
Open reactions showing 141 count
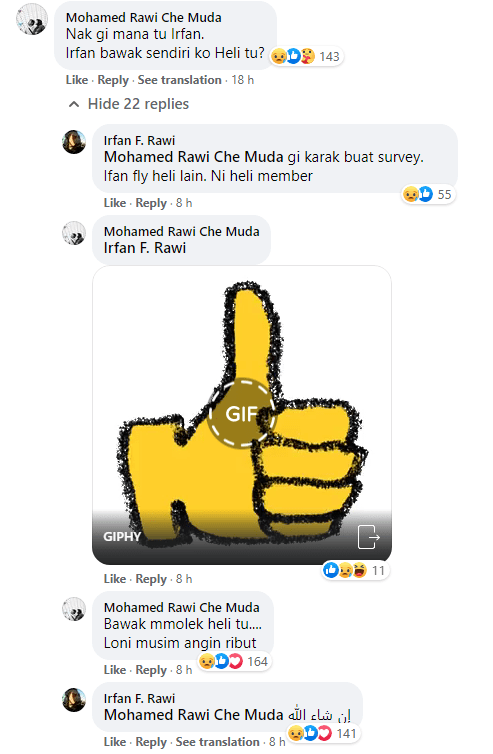coord(323,733)
